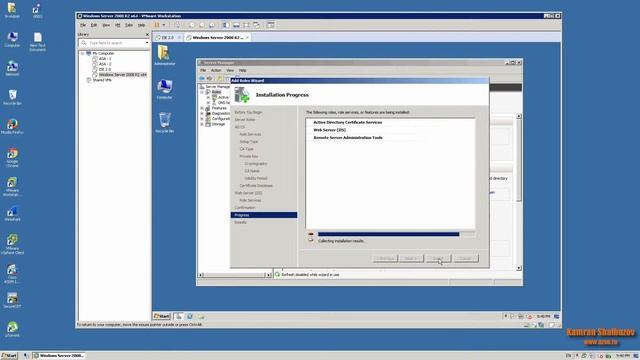Click the take snapshot toolbar icon
The height and width of the screenshot is (360, 640).
coord(191,25)
